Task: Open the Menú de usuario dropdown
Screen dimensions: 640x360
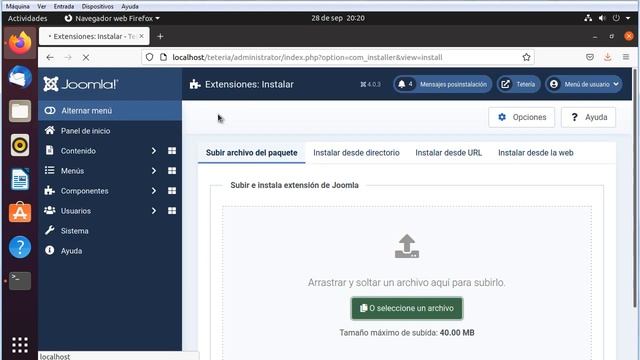Action: coord(584,84)
